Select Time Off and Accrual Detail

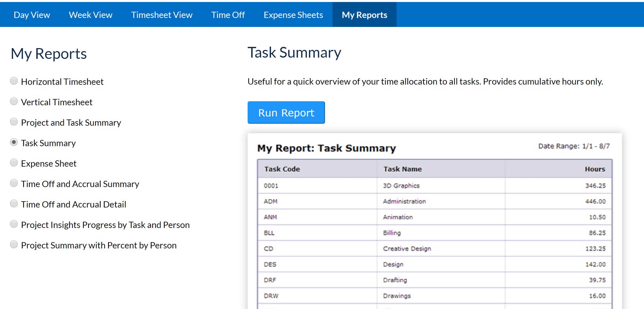[x=14, y=203]
